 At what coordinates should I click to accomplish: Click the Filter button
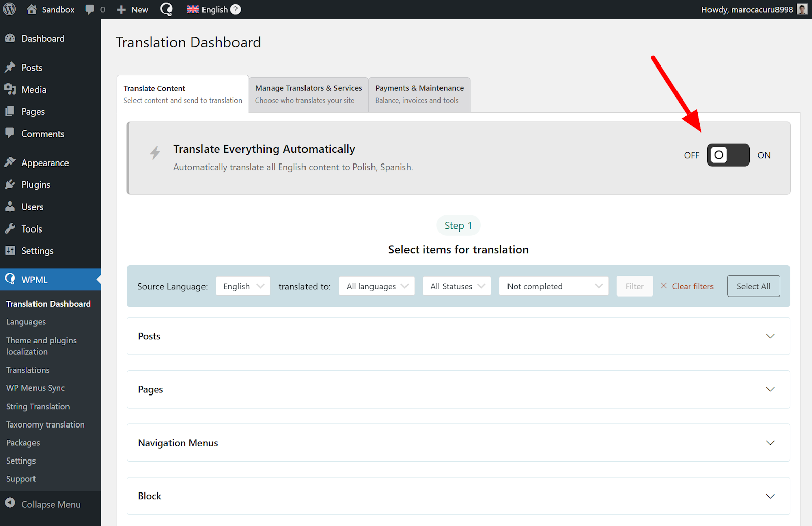coord(635,286)
